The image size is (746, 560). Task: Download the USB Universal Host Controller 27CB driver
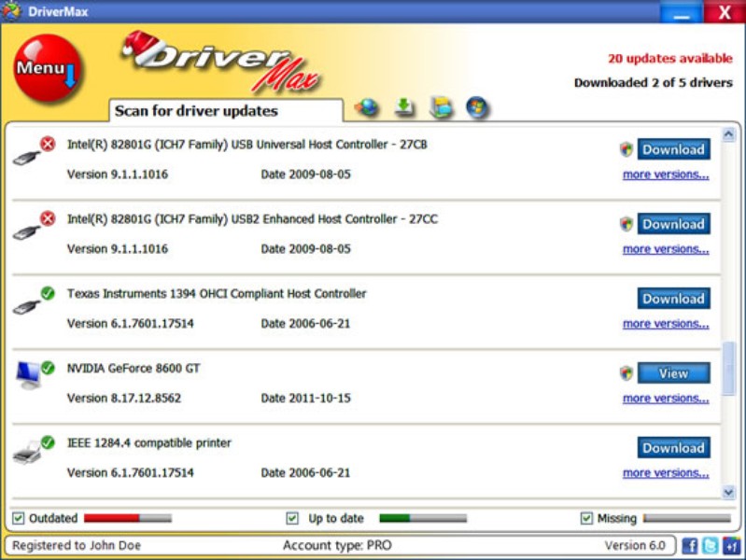coord(673,149)
